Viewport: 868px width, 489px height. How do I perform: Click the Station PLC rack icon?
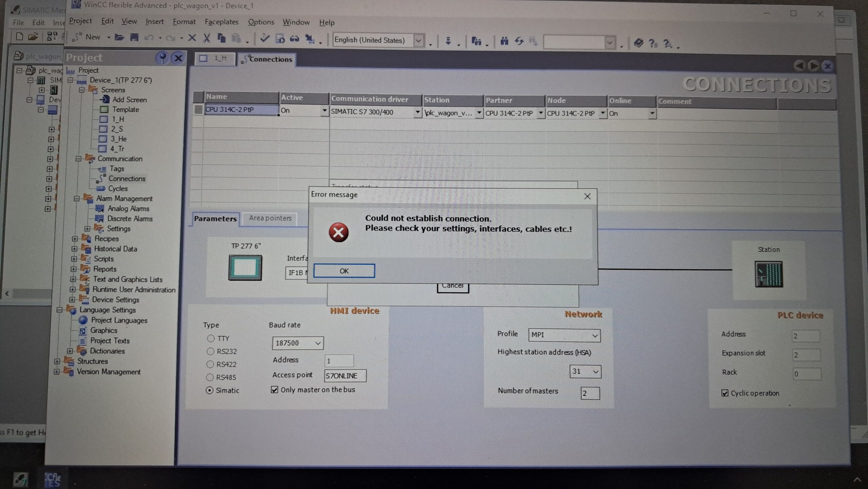click(x=769, y=274)
